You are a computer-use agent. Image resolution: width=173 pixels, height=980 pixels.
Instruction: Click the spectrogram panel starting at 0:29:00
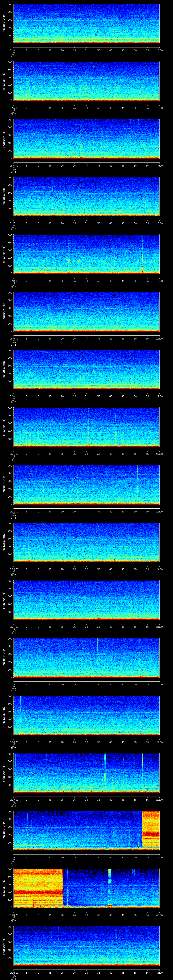pyautogui.click(x=87, y=888)
